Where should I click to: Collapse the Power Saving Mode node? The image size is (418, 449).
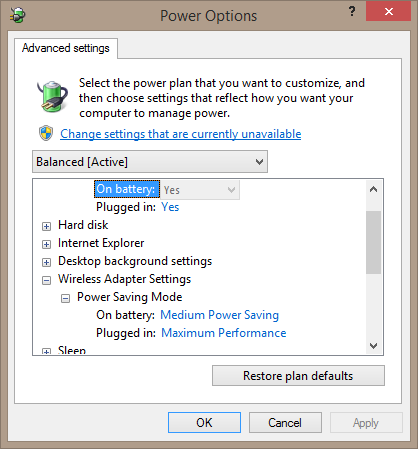click(x=65, y=298)
